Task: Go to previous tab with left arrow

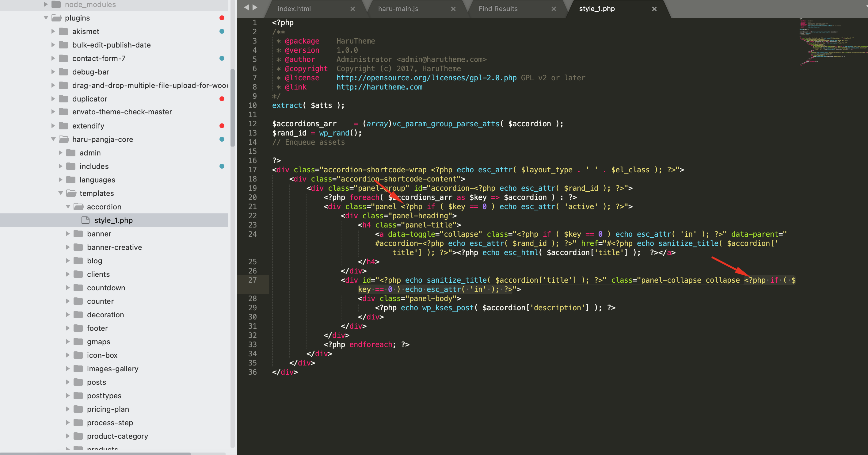Action: click(246, 8)
